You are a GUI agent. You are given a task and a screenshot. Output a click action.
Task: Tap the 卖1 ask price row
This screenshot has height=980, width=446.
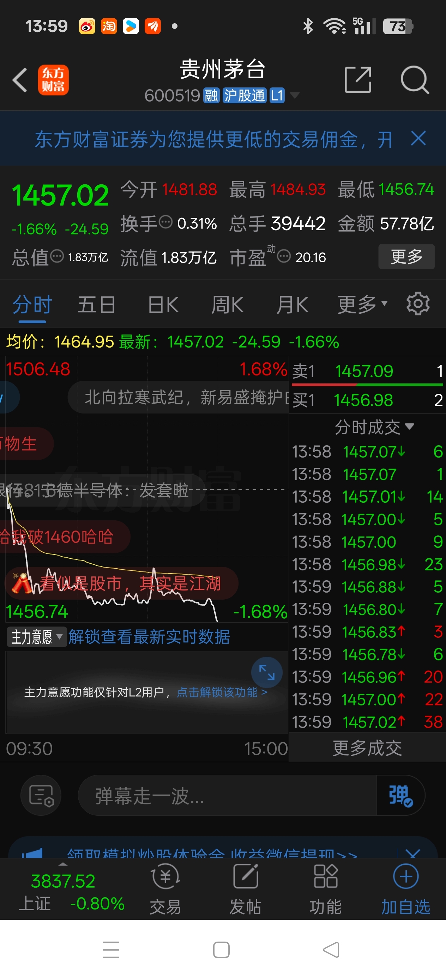368,371
